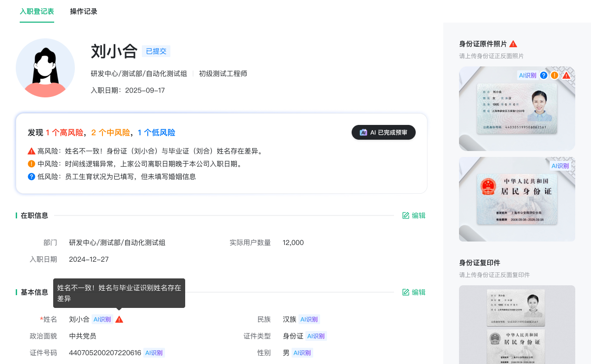591x364 pixels.
Task: Click the AI识别 badge on ID back photo
Action: click(x=560, y=166)
